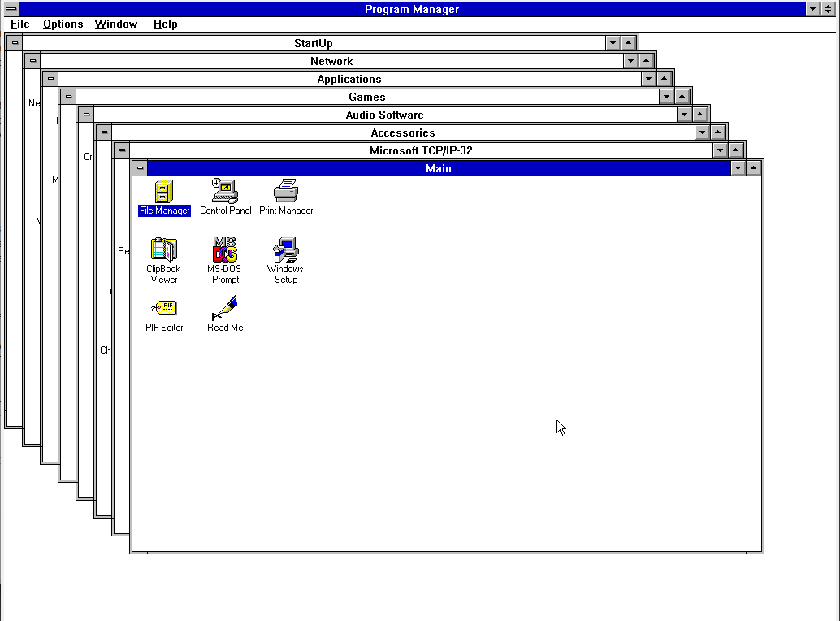Open the Options menu
The width and height of the screenshot is (840, 621).
(x=63, y=24)
